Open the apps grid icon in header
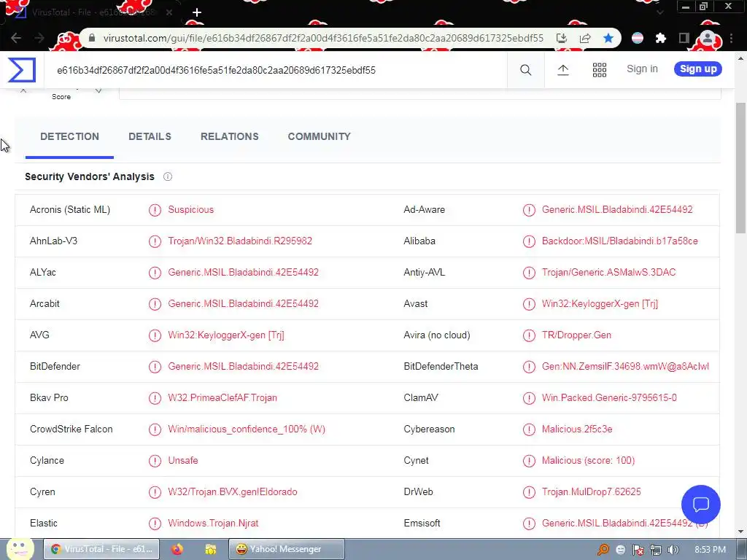This screenshot has width=747, height=560. (x=600, y=70)
